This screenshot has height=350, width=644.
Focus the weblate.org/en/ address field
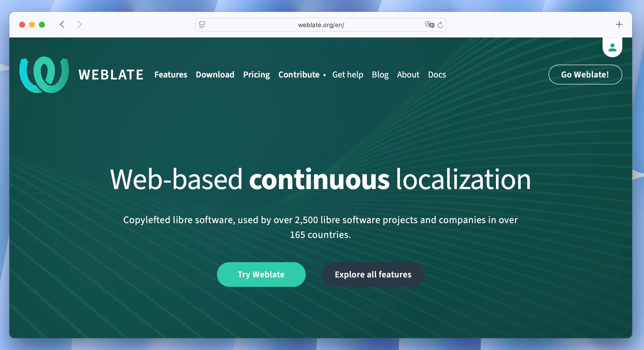tap(321, 25)
